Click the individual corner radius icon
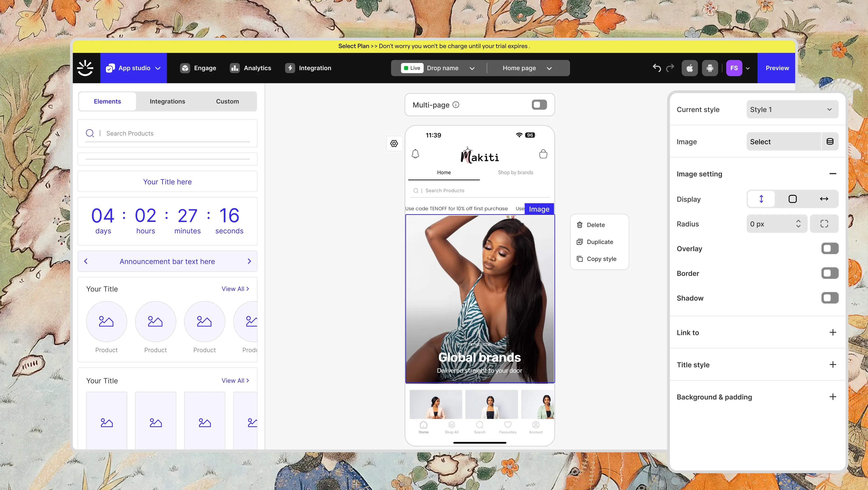This screenshot has height=490, width=868. point(824,224)
